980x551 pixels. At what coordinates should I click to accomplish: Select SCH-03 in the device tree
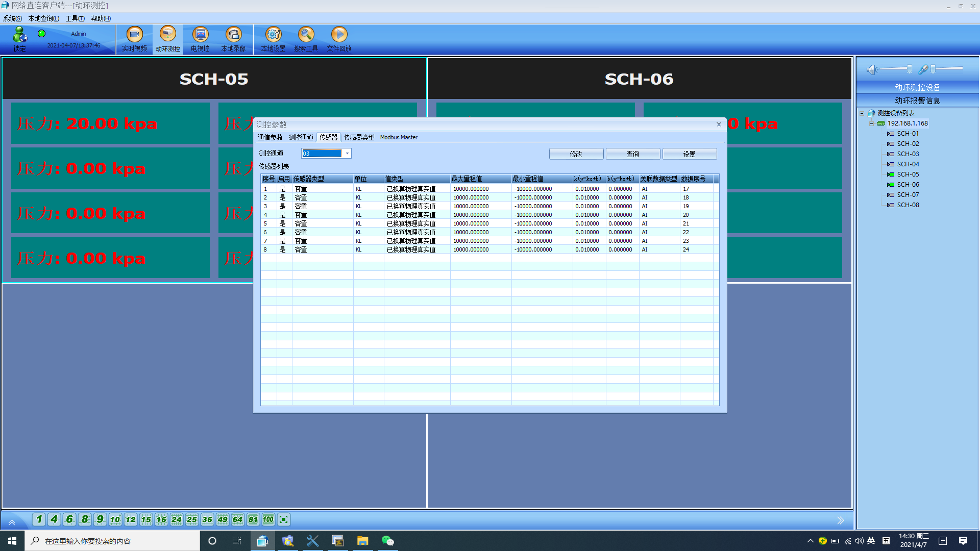[x=908, y=154]
